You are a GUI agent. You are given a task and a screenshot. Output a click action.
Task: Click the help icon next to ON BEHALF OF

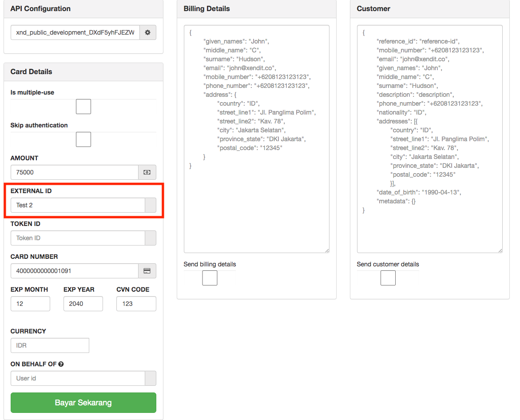coord(61,364)
